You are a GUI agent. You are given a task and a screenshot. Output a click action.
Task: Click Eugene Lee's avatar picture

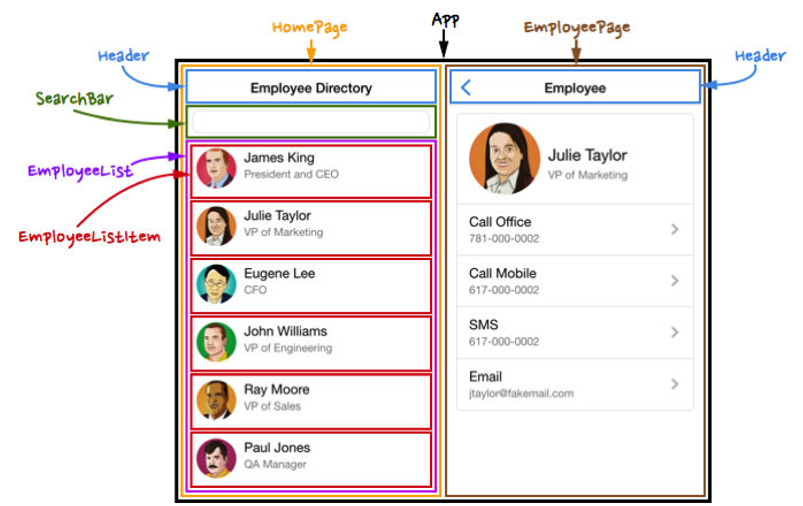click(216, 284)
